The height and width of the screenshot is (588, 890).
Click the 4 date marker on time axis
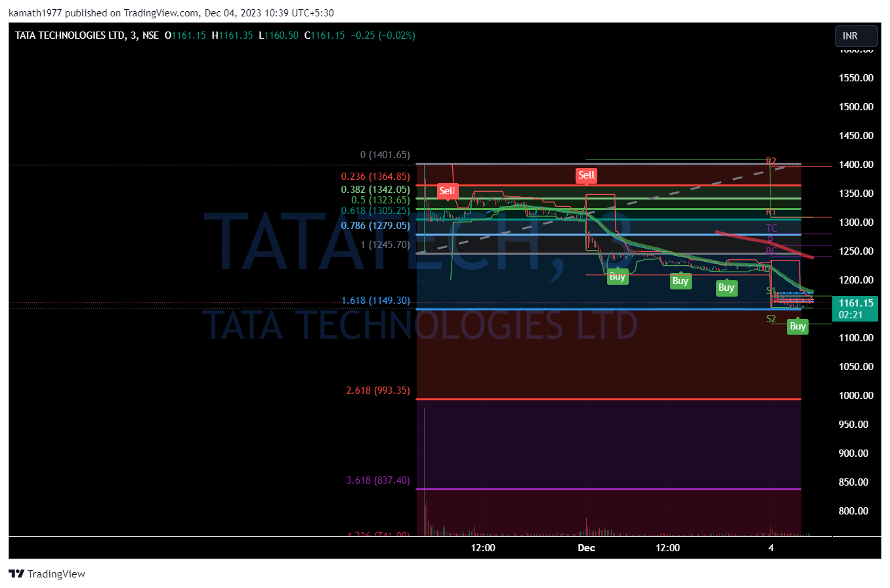pos(771,547)
